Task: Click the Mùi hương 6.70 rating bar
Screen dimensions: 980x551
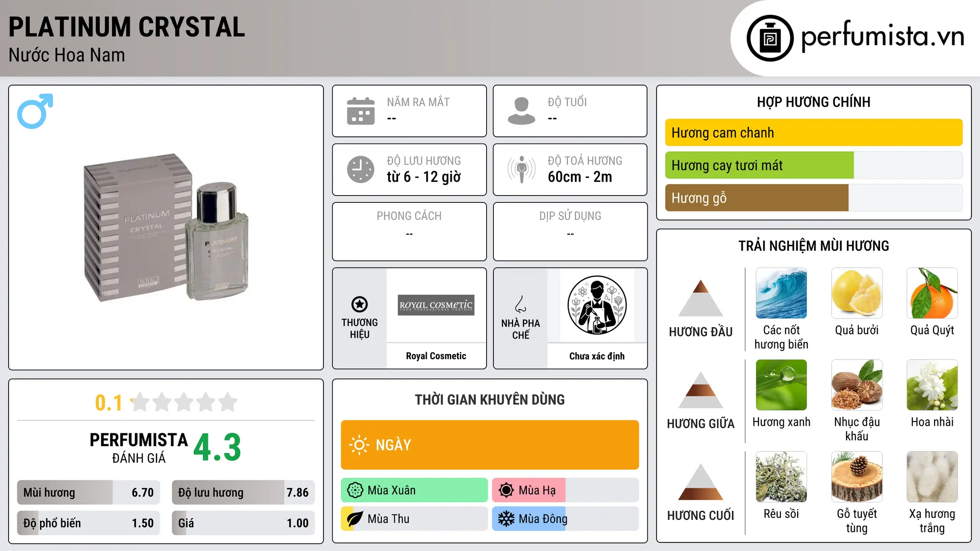Action: click(x=89, y=493)
